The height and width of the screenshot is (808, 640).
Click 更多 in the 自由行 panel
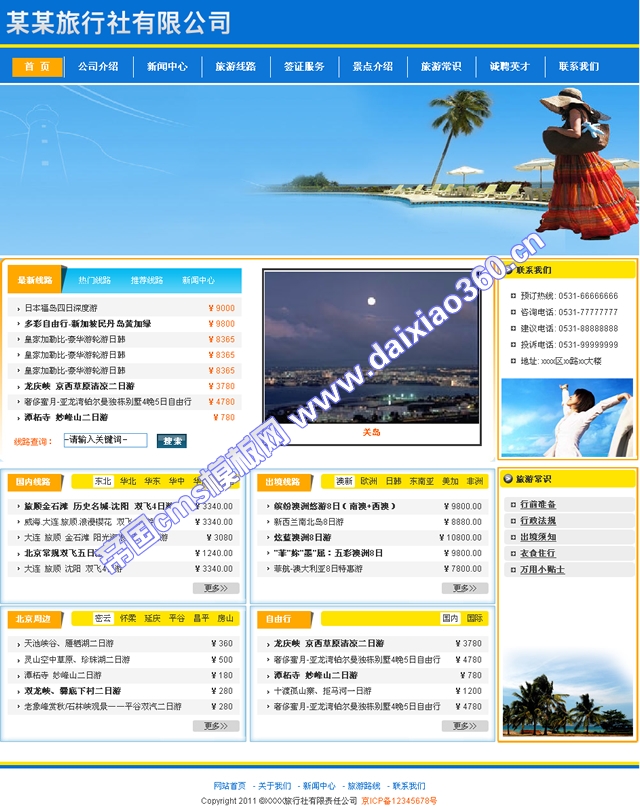[x=465, y=726]
